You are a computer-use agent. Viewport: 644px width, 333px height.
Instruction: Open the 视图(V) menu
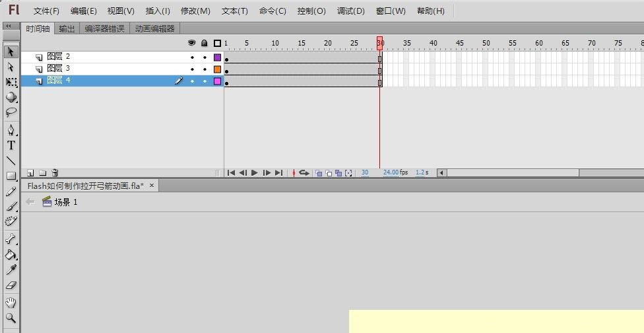(x=121, y=11)
